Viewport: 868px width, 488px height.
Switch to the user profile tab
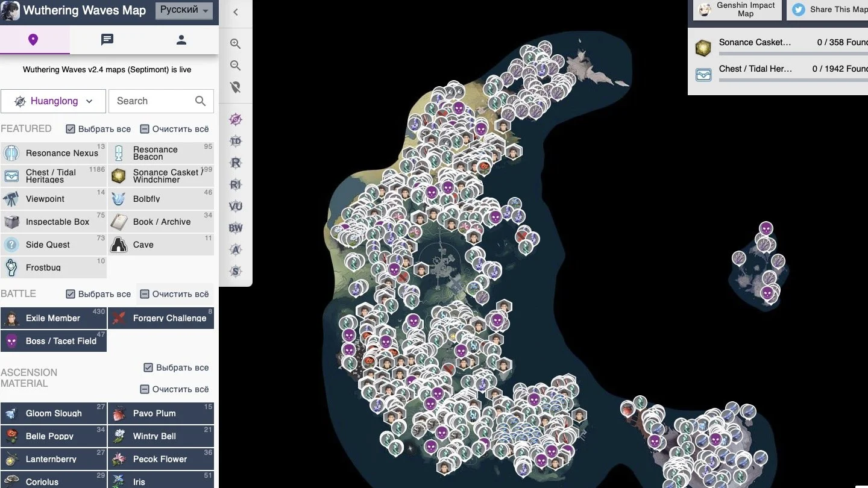coord(181,40)
